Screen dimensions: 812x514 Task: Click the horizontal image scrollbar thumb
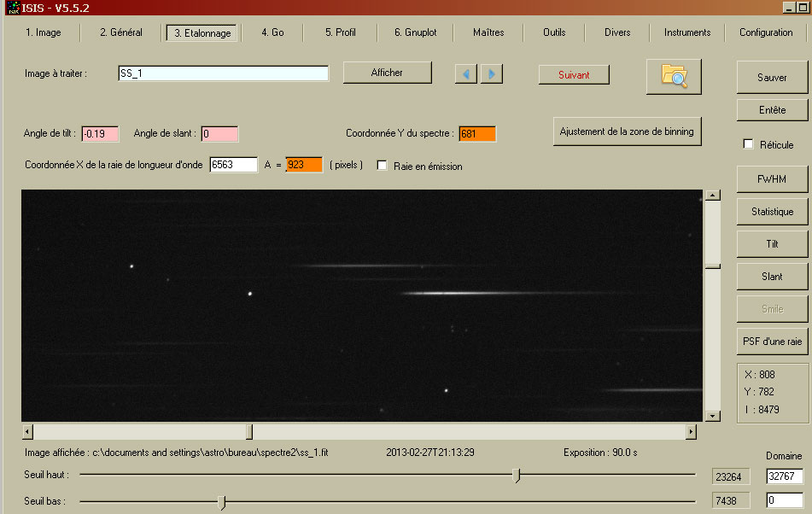click(x=249, y=431)
